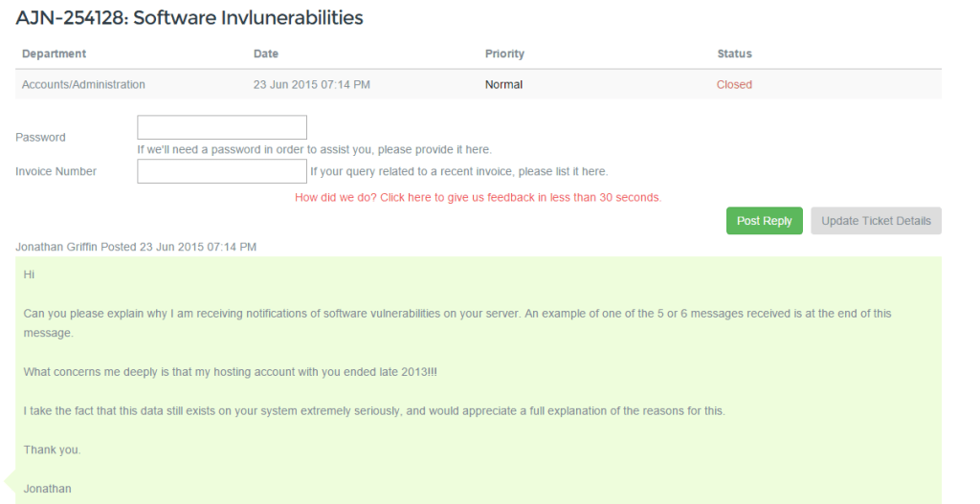Click the 'Invoice Number' field label
Viewport: 980px width, 504px height.
(56, 171)
